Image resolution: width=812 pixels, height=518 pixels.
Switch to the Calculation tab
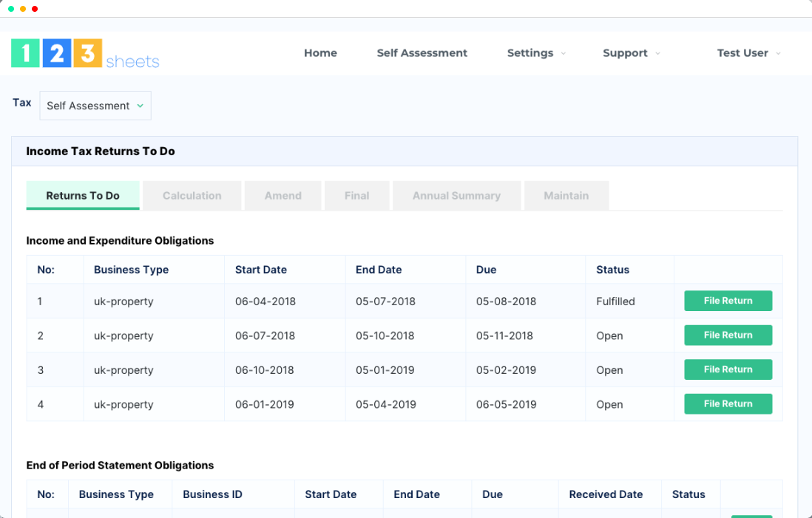click(x=192, y=195)
